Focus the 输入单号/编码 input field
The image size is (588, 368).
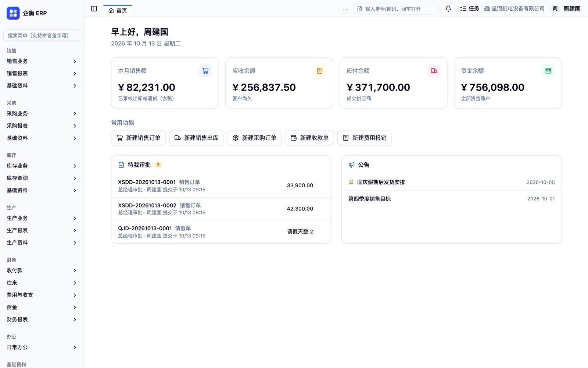(x=396, y=9)
